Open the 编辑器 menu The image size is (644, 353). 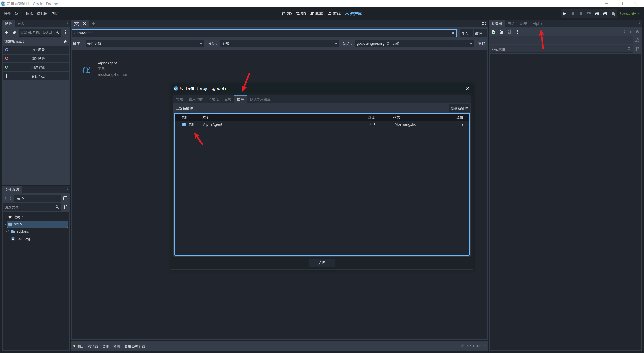pyautogui.click(x=42, y=14)
